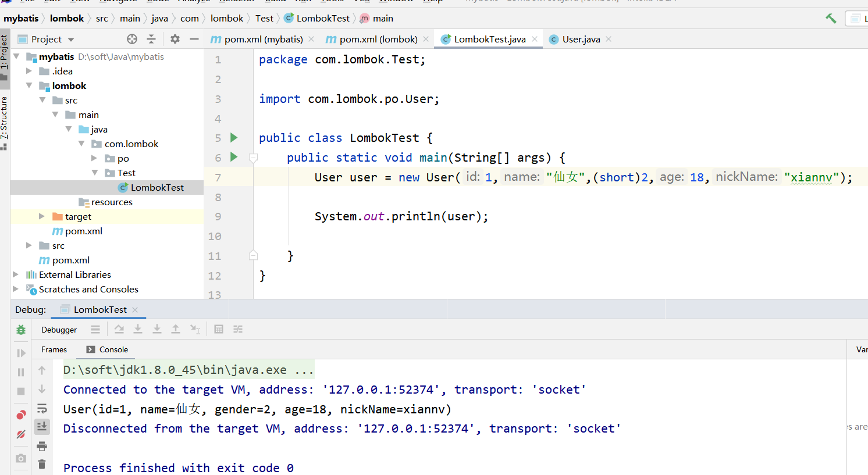Select lombok in the breadcrumb path
The height and width of the screenshot is (475, 868).
(67, 18)
